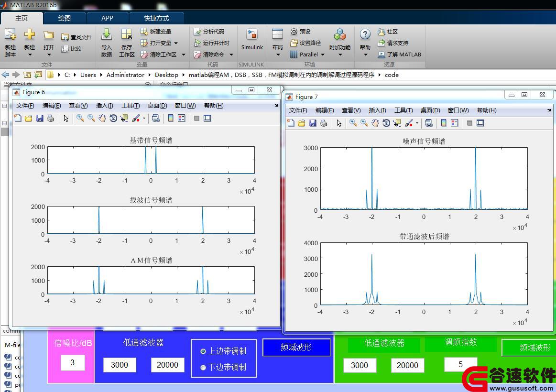The height and width of the screenshot is (392, 556).
Task: Click the Back arrow in the address bar
Action: pos(5,75)
